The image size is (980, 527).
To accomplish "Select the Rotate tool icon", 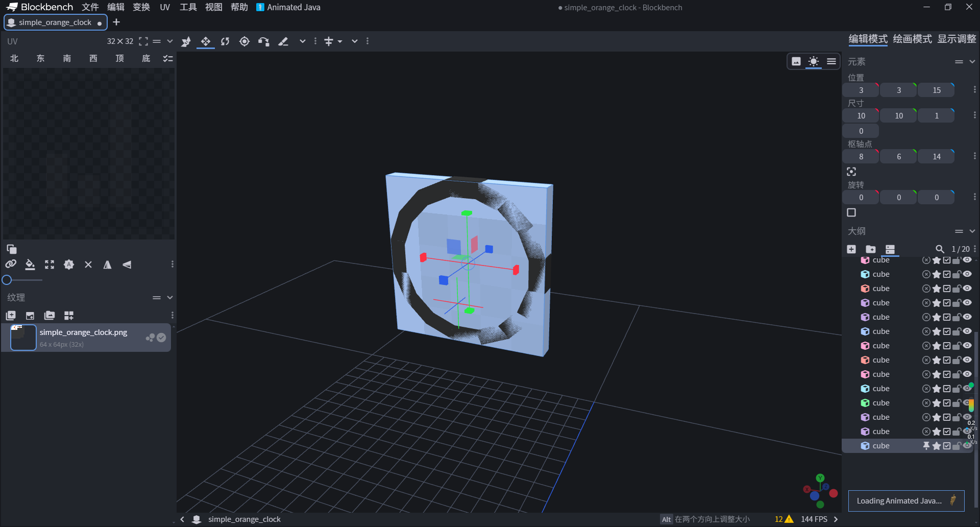I will click(225, 41).
